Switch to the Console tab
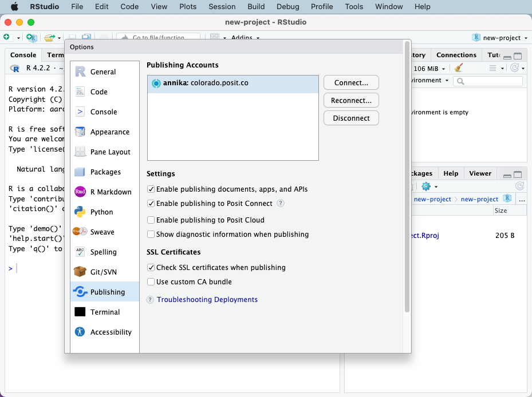The width and height of the screenshot is (532, 397). click(x=23, y=55)
